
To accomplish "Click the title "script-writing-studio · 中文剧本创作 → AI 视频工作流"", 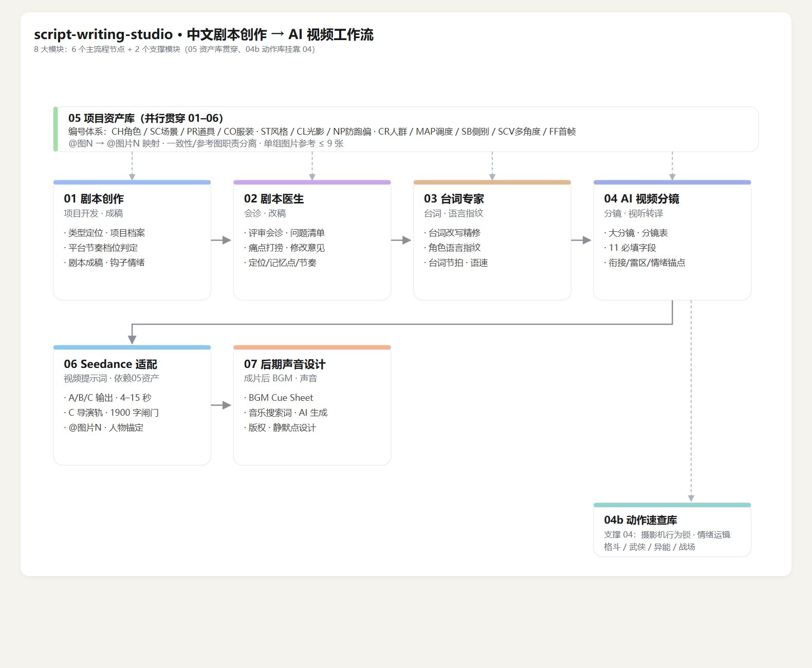I will pyautogui.click(x=204, y=34).
